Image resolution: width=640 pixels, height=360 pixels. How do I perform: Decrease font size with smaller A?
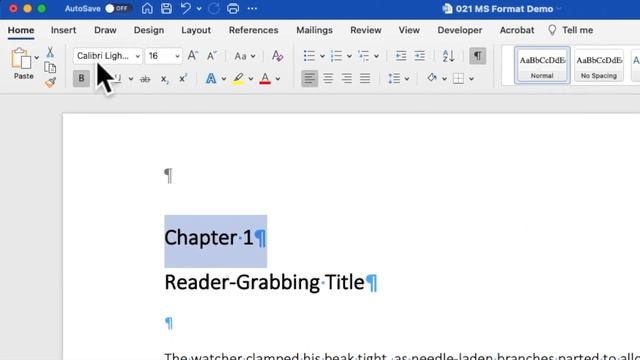click(211, 56)
